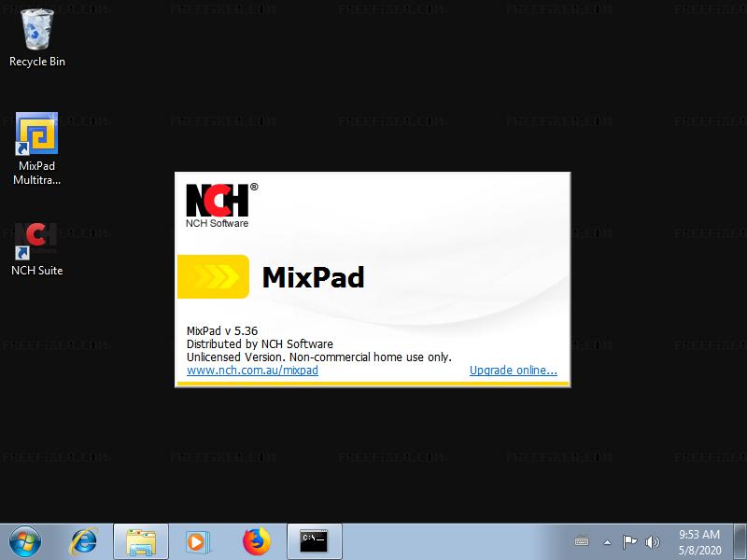Open Windows Explorer from the taskbar
747x560 pixels.
141,542
